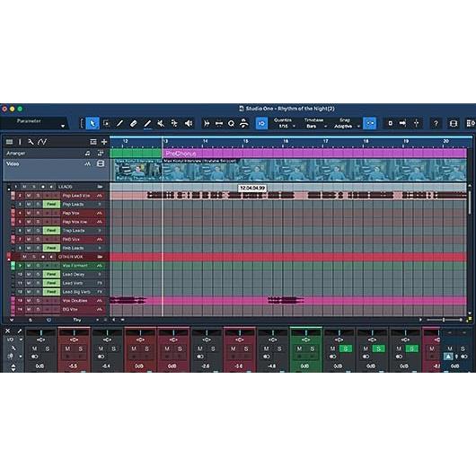
Task: Click the magnifier Zoom tool icon
Action: 232,123
